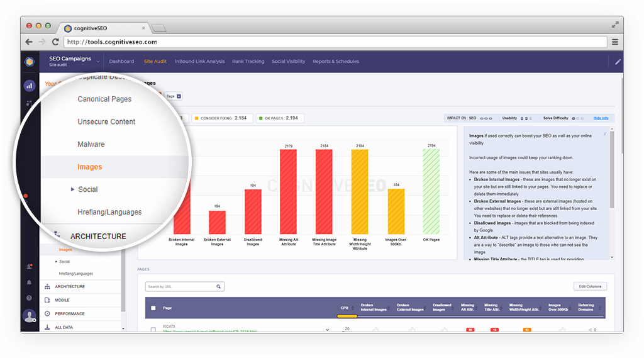This screenshot has height=358, width=644.
Task: Open the bell notifications icon
Action: coord(29,282)
